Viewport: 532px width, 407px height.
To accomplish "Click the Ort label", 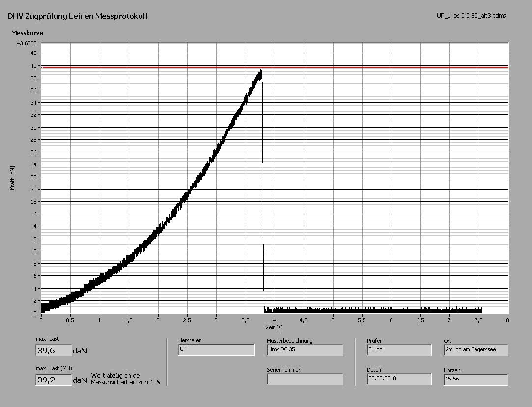I will coord(448,341).
